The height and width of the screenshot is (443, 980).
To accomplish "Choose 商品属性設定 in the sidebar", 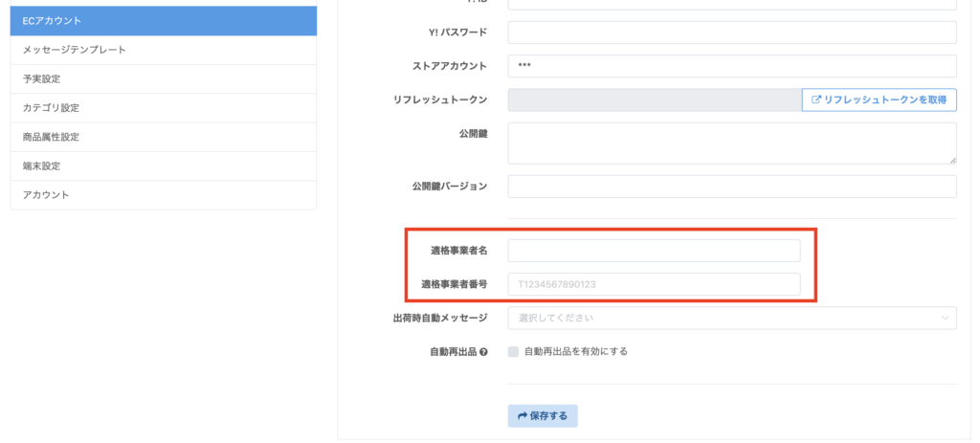I will (163, 137).
